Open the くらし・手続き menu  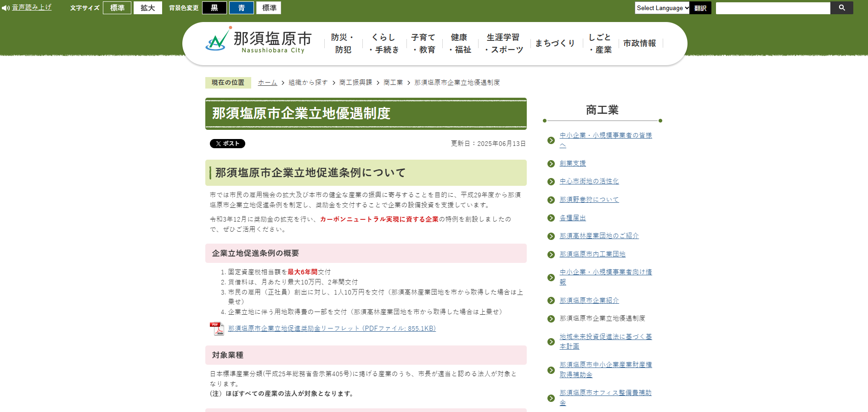point(384,43)
